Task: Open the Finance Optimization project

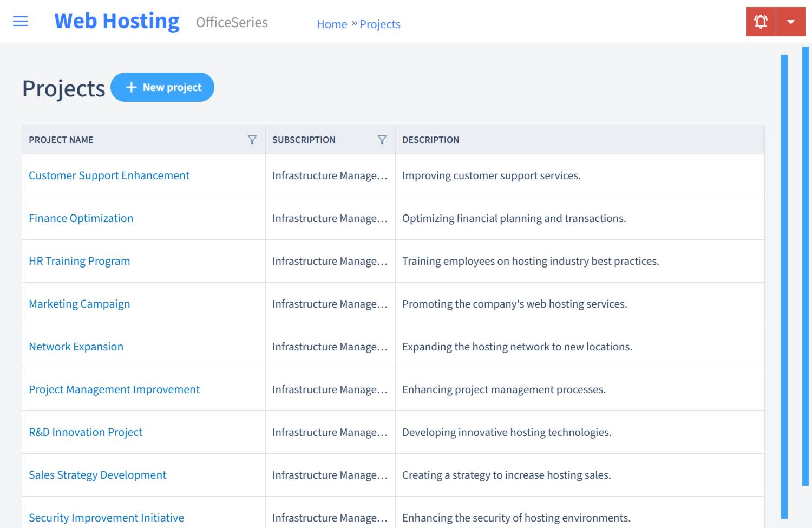Action: pyautogui.click(x=81, y=218)
